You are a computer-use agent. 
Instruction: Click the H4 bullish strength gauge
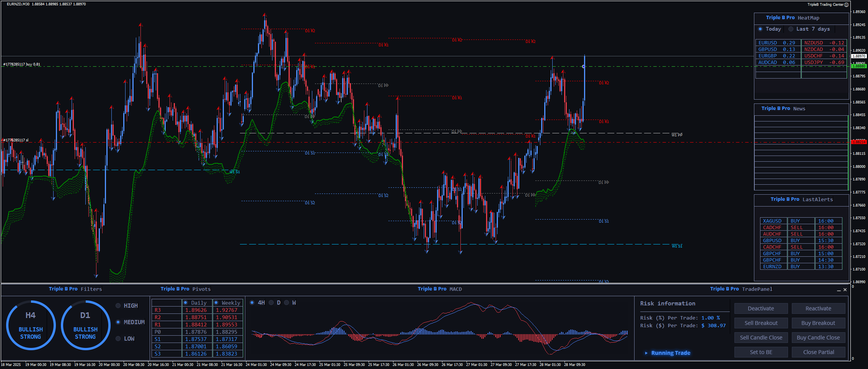[x=31, y=325]
